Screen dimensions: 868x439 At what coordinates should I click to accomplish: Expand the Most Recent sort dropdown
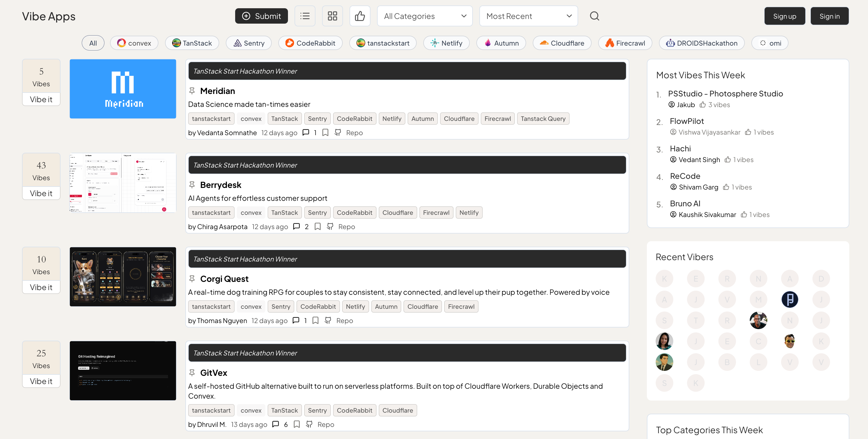click(x=528, y=16)
